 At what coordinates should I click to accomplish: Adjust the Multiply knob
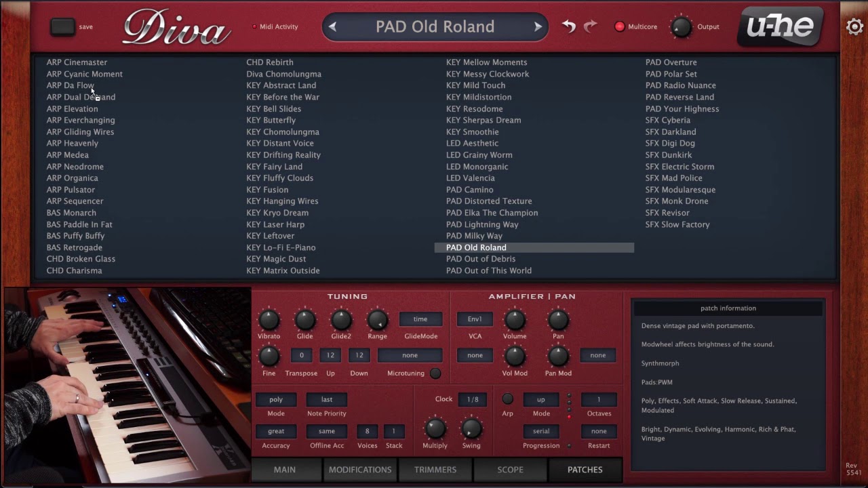[435, 428]
